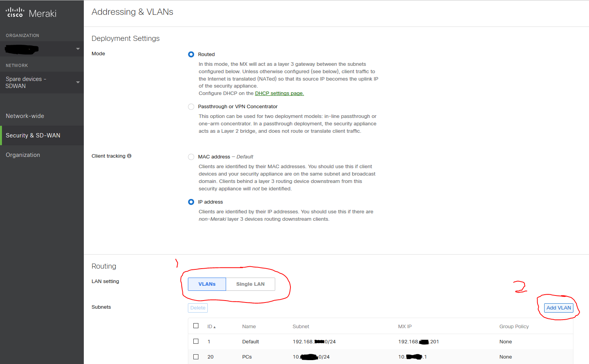Select Passthrough or VPN Concentrator mode

click(191, 107)
